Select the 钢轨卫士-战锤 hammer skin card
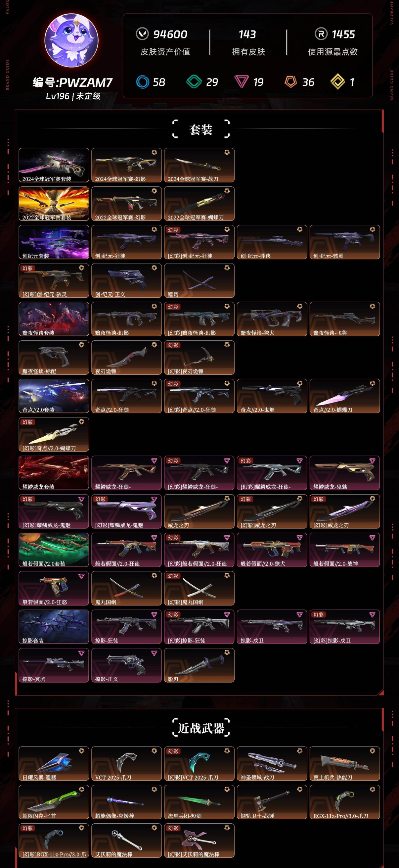This screenshot has height=868, width=399. [272, 802]
